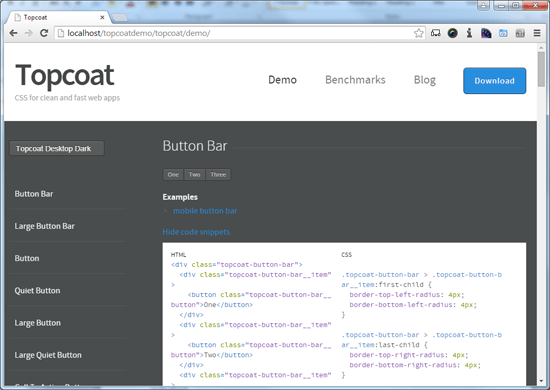This screenshot has height=390, width=550.
Task: Select Large Button Bar in the sidebar
Action: (45, 226)
